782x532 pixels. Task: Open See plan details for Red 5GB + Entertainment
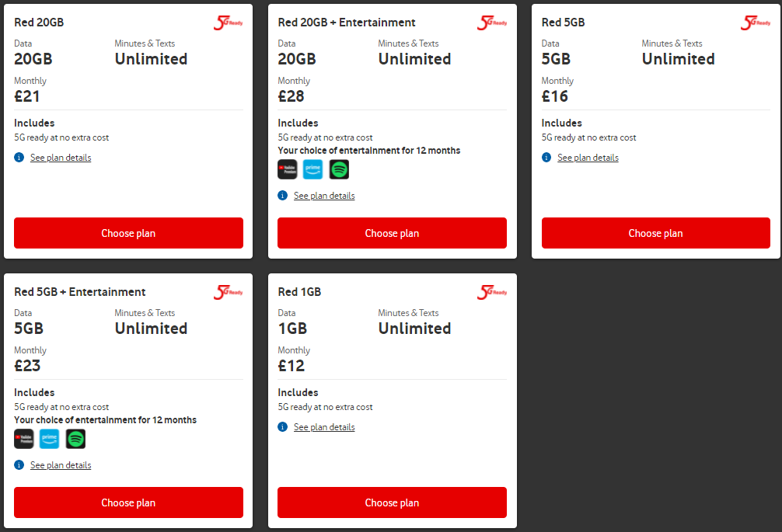tap(61, 465)
